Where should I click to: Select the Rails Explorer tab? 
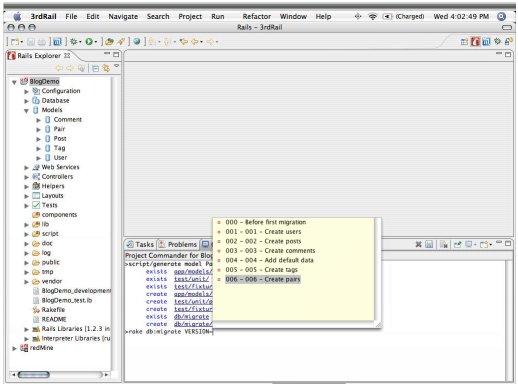[x=39, y=56]
